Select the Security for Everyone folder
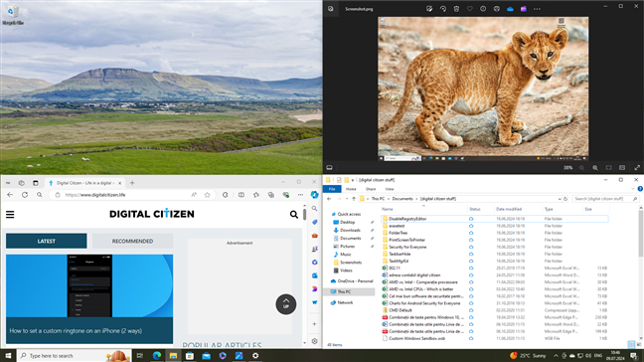644x362 pixels. (407, 247)
